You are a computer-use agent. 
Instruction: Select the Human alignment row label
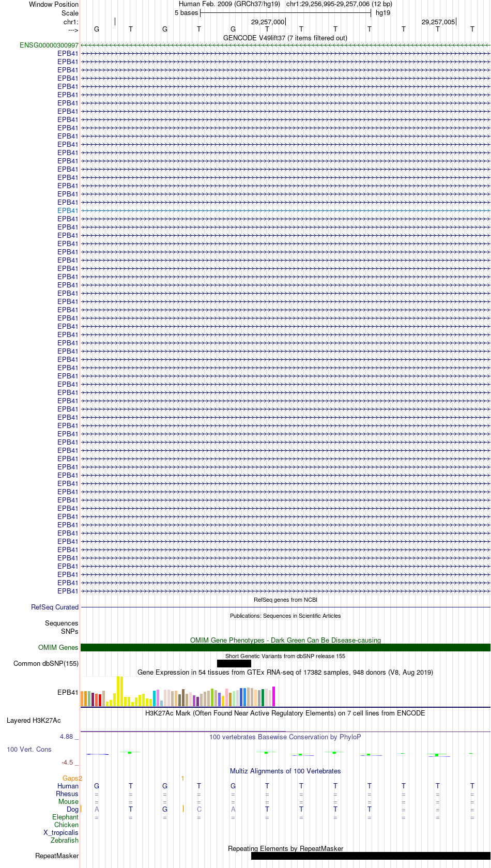[x=68, y=786]
